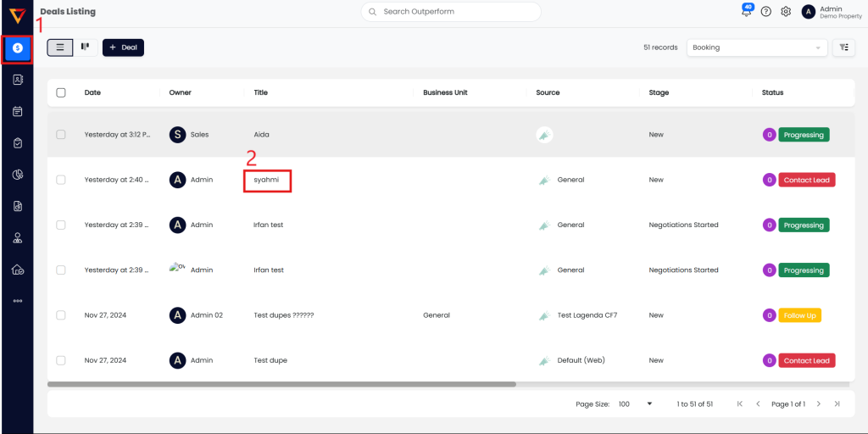Screen dimensions: 868x434
Task: Open the Calendar icon in sidebar
Action: coord(17,111)
